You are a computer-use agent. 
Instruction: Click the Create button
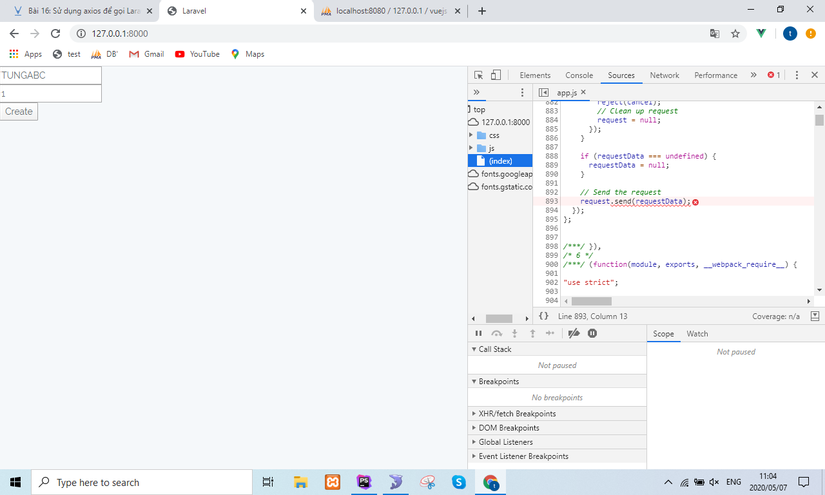click(x=19, y=111)
